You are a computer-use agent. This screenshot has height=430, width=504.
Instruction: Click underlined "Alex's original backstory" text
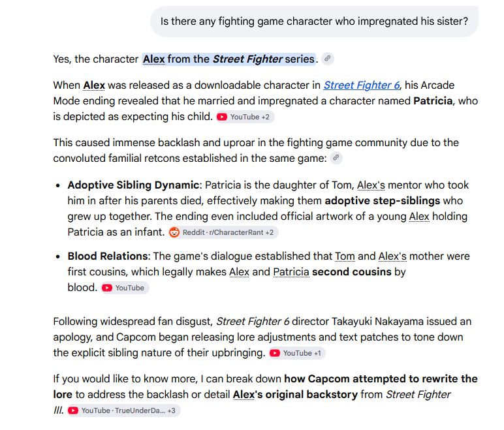pyautogui.click(x=294, y=394)
